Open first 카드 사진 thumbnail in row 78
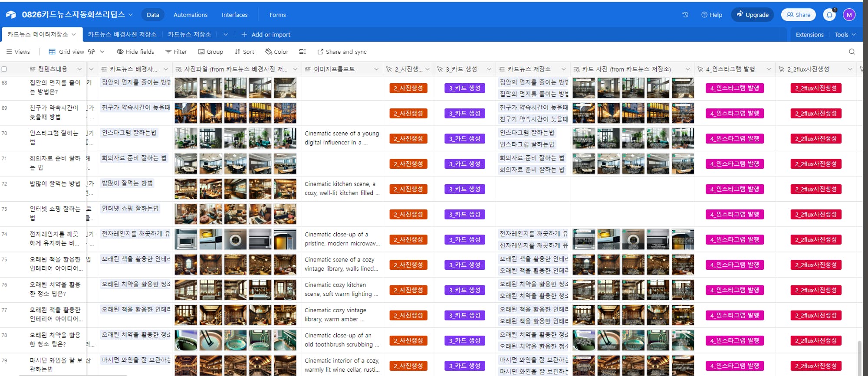Viewport: 868px width, 376px height. (x=584, y=340)
